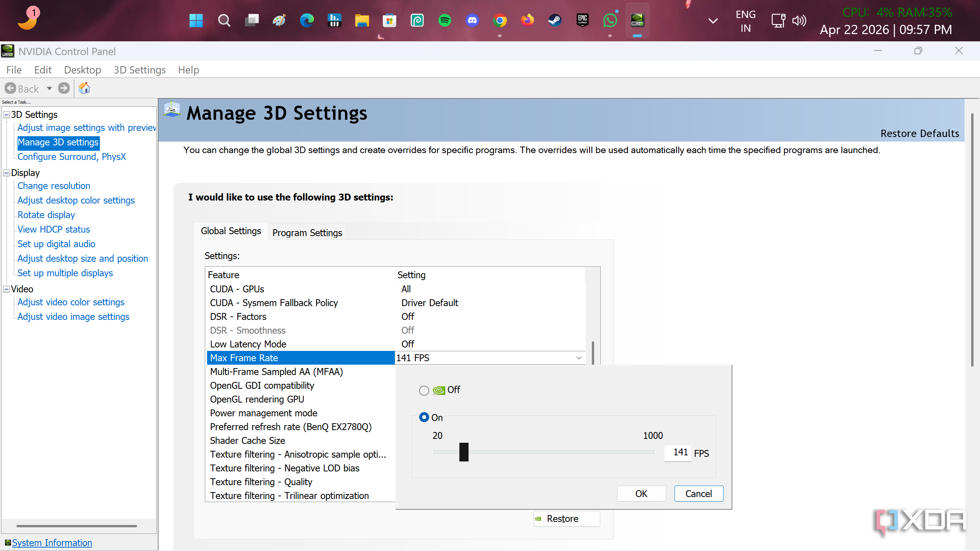Select the Off radio button for Max Frame Rate
Image resolution: width=980 pixels, height=551 pixels.
pos(424,391)
